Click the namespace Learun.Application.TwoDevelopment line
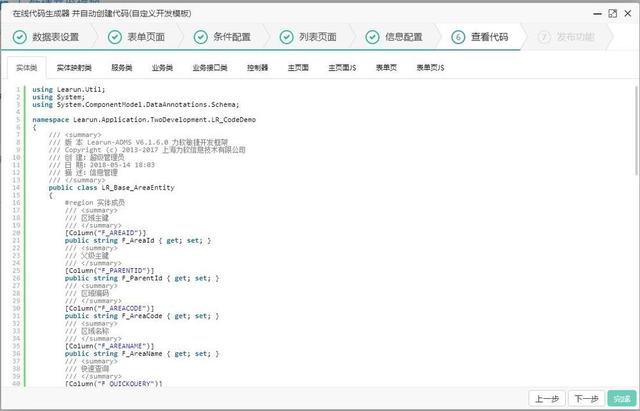This screenshot has width=640, height=411. tap(144, 120)
